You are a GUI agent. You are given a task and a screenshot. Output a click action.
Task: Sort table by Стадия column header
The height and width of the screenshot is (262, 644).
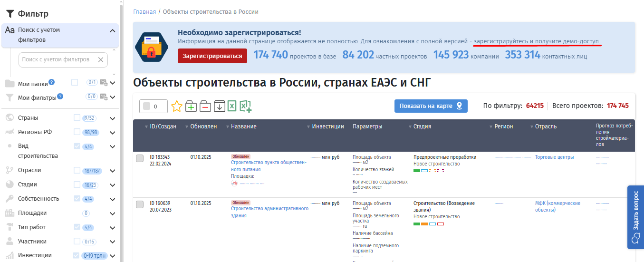tap(422, 126)
